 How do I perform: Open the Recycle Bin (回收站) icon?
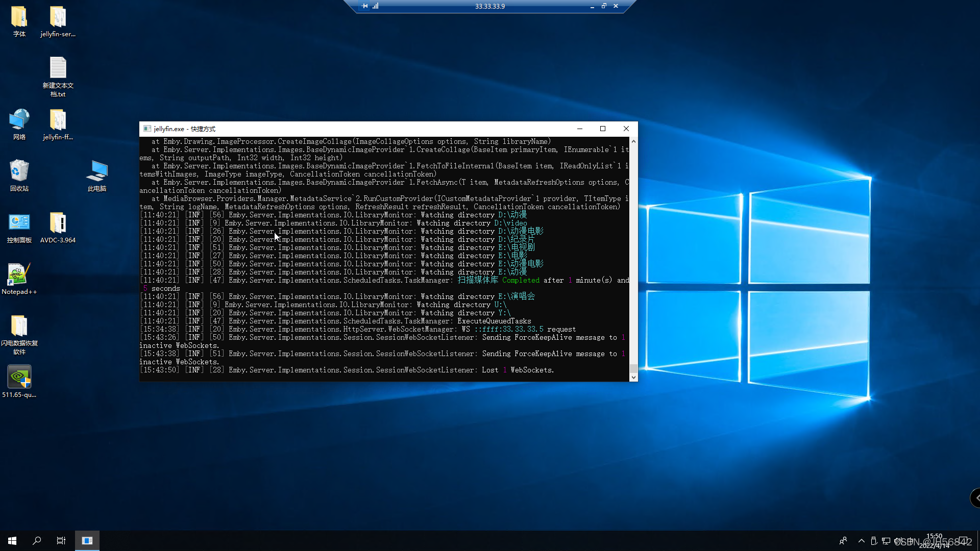tap(19, 171)
